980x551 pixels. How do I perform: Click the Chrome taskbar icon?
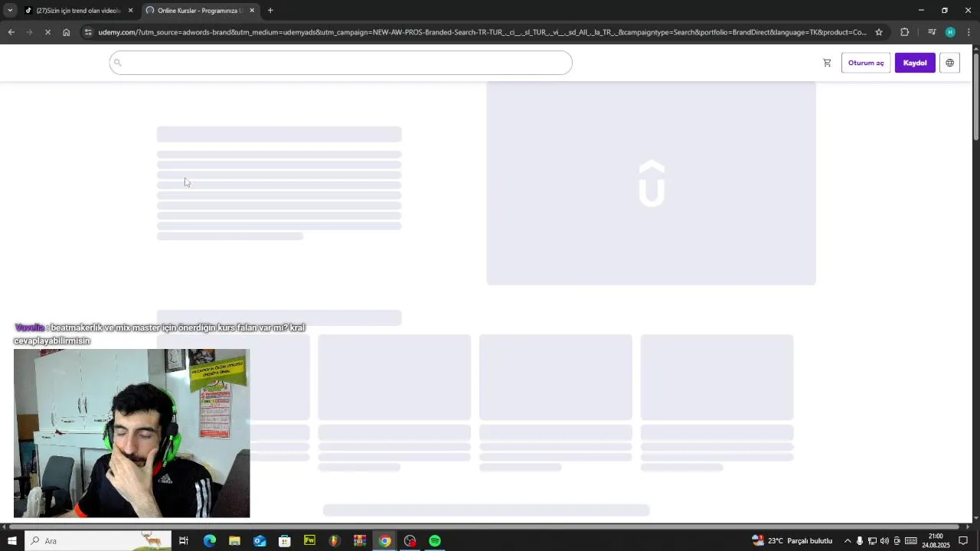pyautogui.click(x=384, y=541)
